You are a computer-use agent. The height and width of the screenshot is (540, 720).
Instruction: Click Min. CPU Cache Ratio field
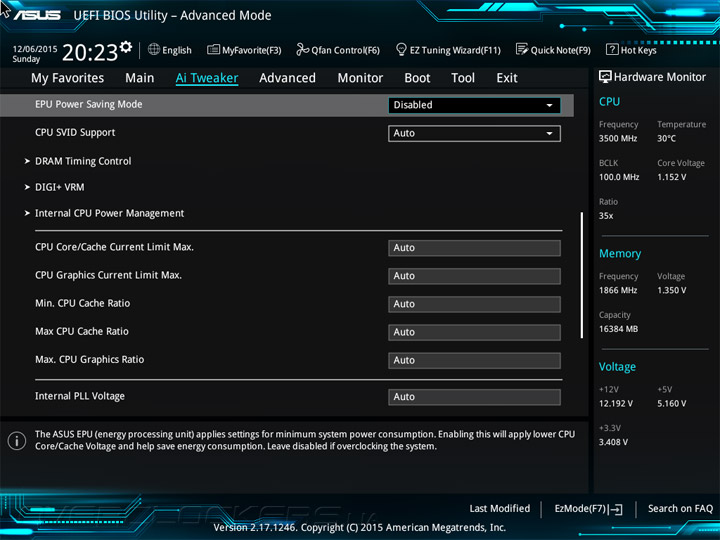[474, 304]
